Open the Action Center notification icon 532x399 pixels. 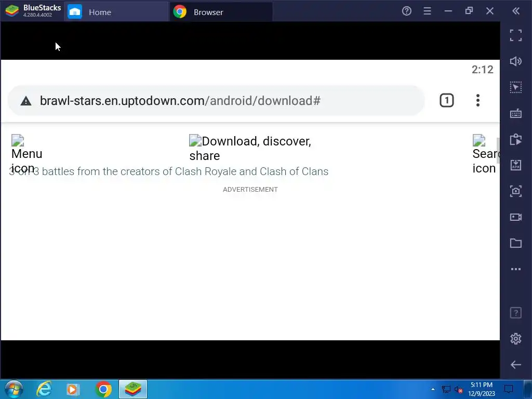click(508, 389)
